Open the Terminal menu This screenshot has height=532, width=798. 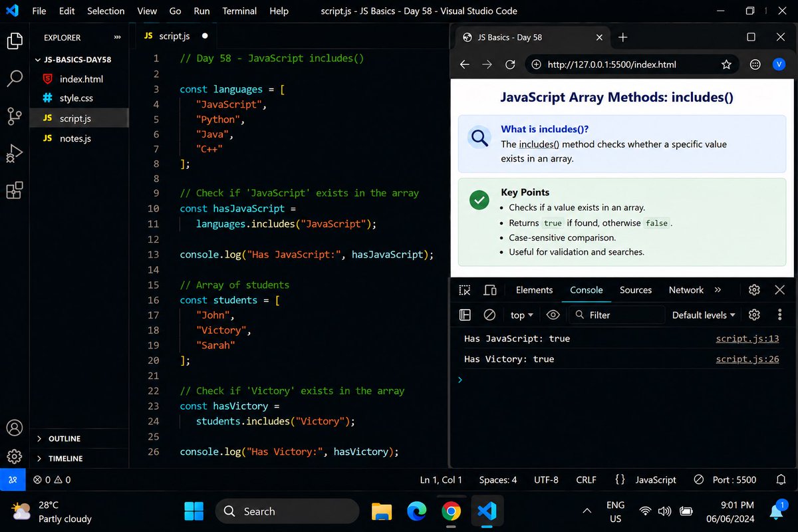pyautogui.click(x=238, y=11)
